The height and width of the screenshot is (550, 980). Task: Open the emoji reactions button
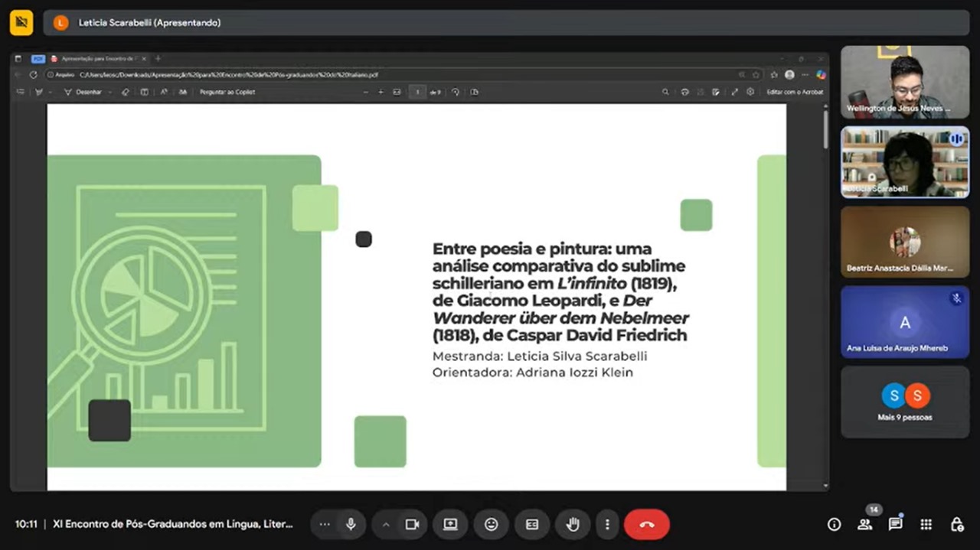[x=491, y=524]
